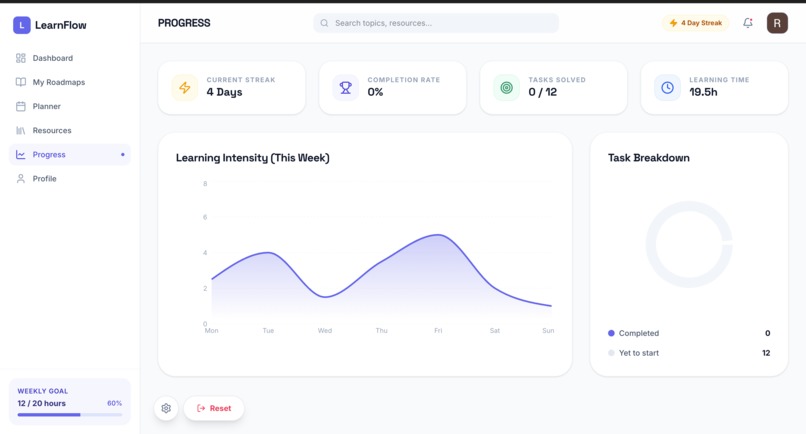Click the Profile person icon

coord(21,178)
